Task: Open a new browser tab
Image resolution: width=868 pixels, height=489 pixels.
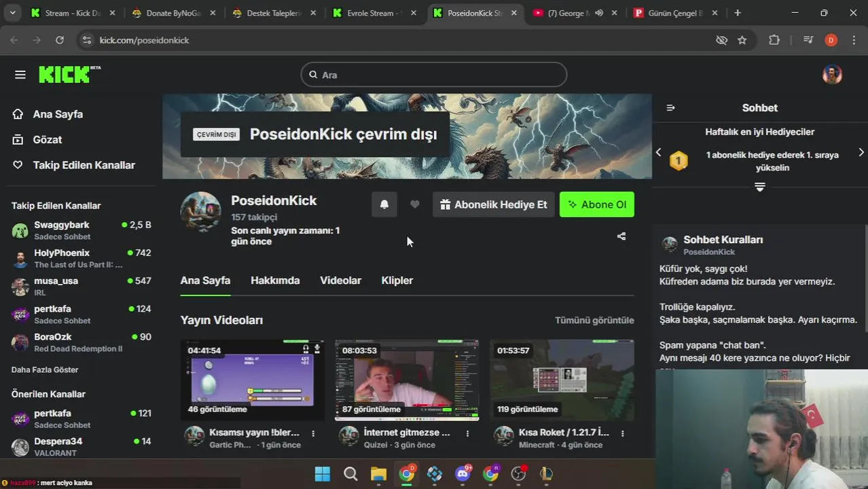Action: [x=738, y=13]
